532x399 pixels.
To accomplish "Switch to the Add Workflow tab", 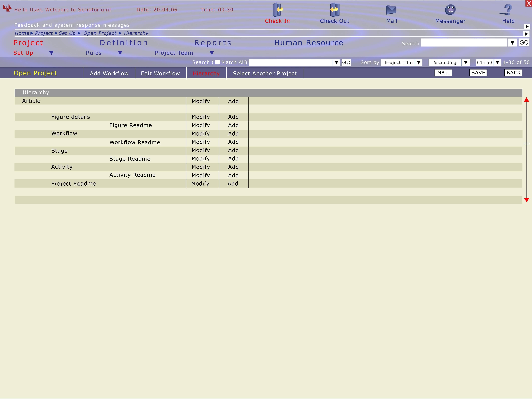I will coord(109,73).
